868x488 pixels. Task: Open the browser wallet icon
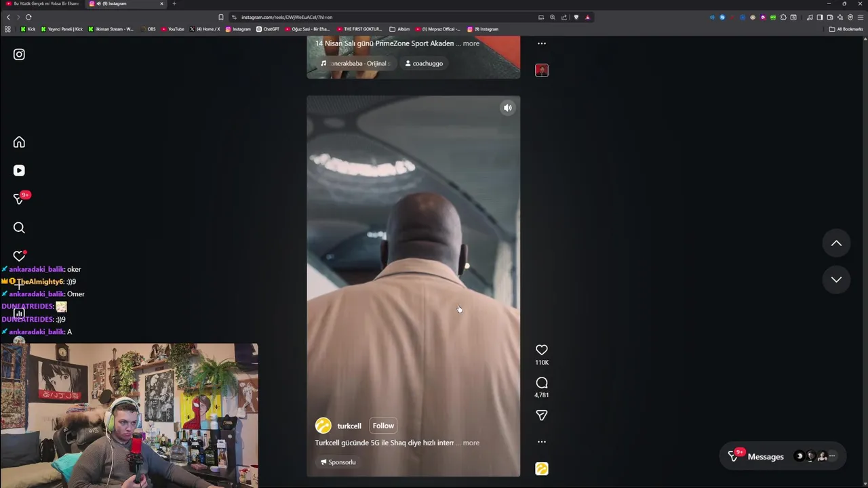[x=830, y=17]
